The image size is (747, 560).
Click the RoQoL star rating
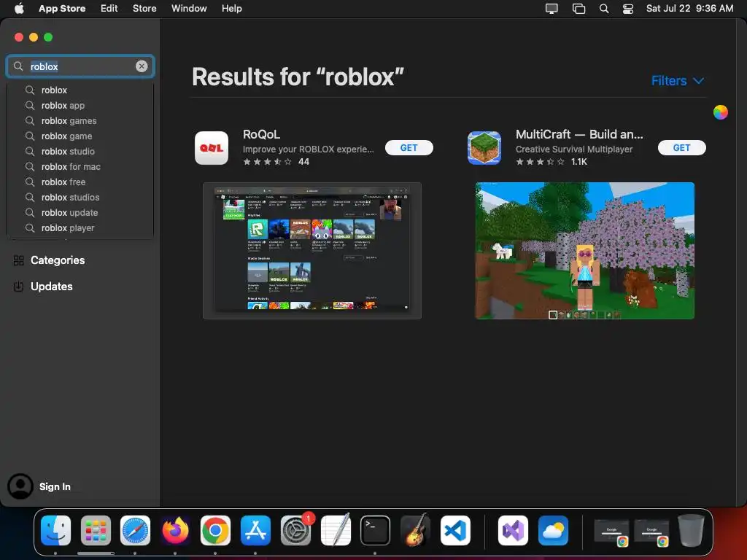click(267, 162)
